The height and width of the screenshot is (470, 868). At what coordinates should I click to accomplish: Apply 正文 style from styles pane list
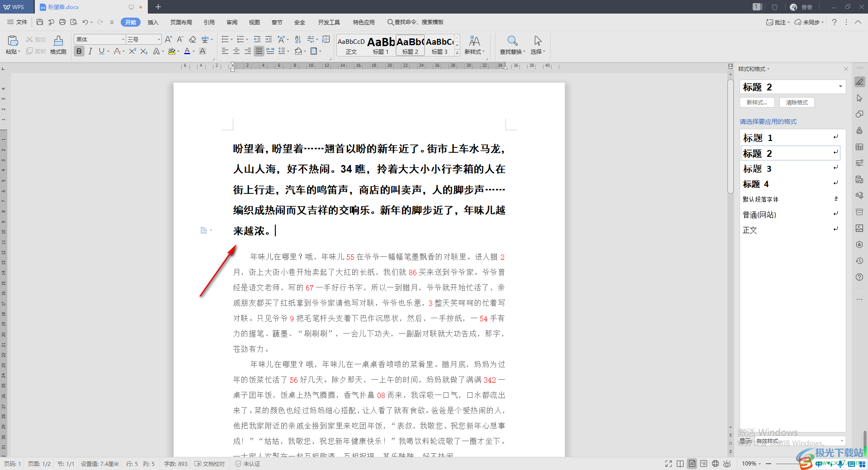[x=790, y=230]
